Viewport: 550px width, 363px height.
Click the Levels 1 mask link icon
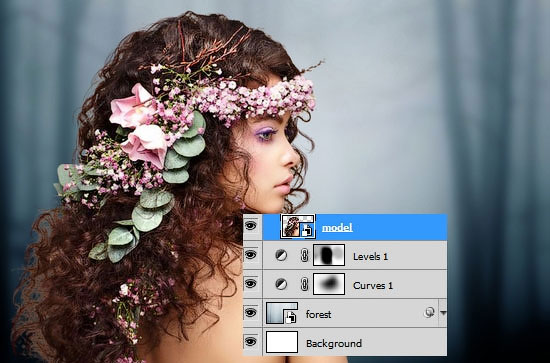(304, 255)
